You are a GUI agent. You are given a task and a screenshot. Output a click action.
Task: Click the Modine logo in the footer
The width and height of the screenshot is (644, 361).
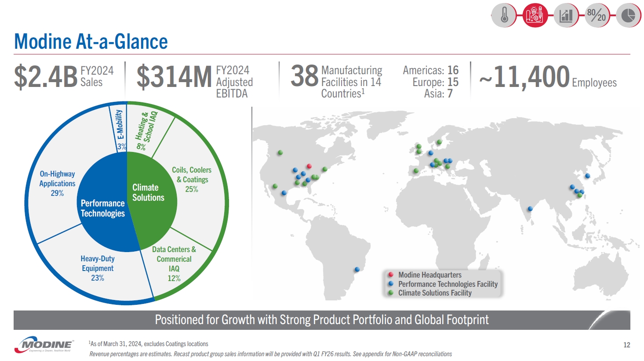coord(44,345)
